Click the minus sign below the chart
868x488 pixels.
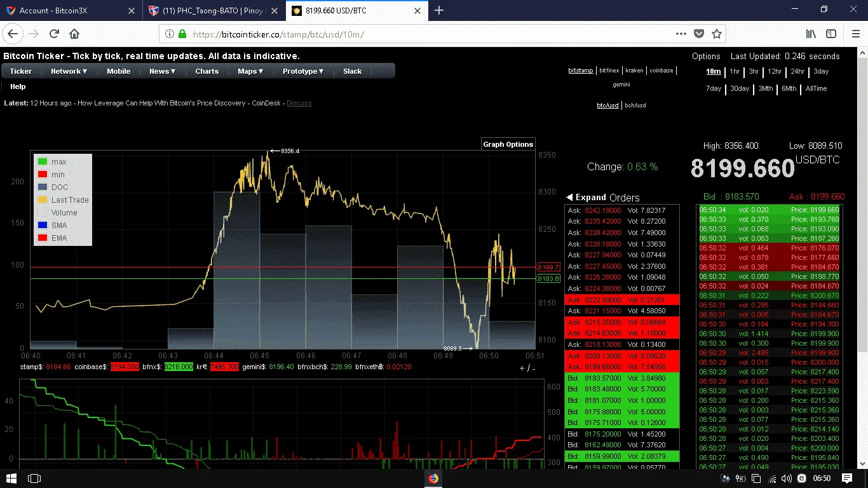pos(533,368)
